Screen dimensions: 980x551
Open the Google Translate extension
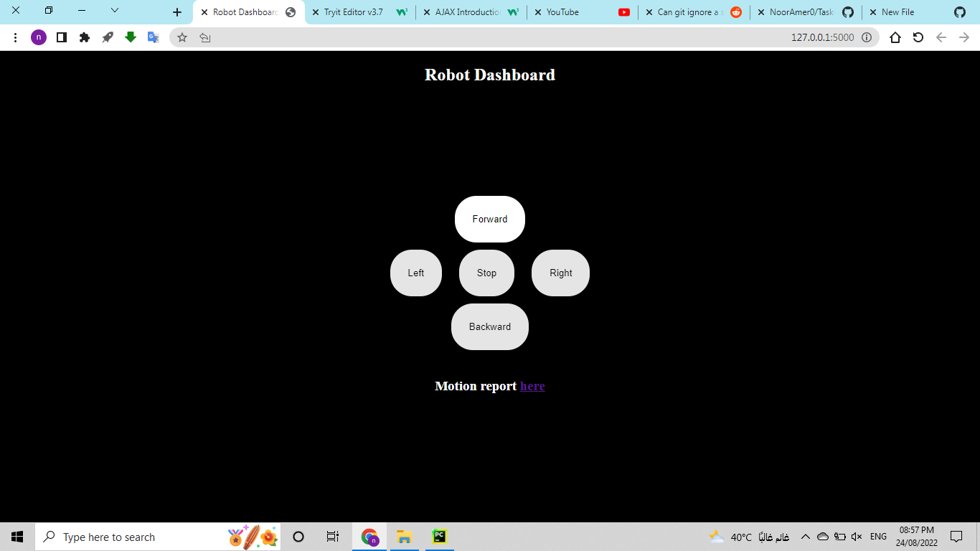tap(153, 37)
